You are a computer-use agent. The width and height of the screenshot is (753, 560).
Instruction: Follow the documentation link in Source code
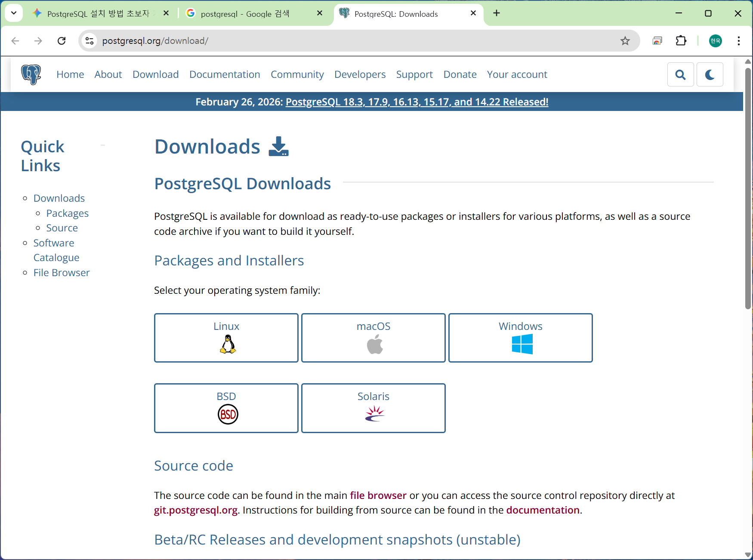tap(543, 510)
